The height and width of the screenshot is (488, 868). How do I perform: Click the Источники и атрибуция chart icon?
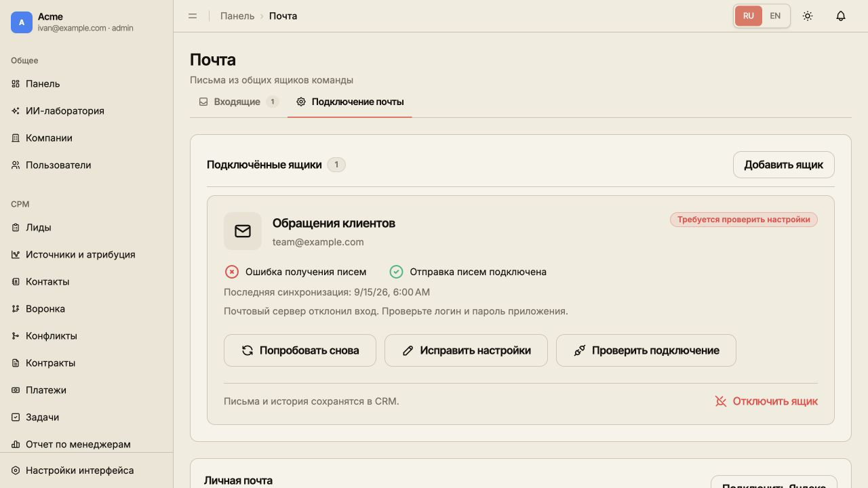coord(16,254)
